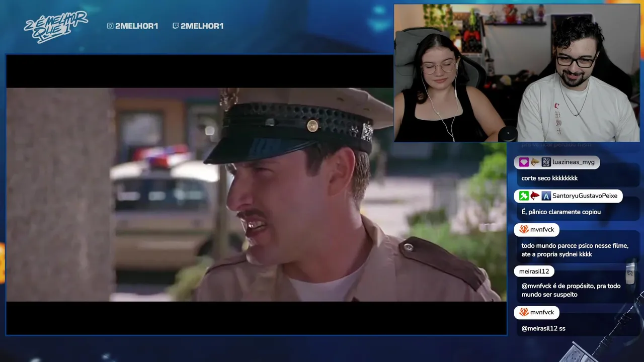Click the 2025 badge of luazineas_myg

[x=546, y=162]
